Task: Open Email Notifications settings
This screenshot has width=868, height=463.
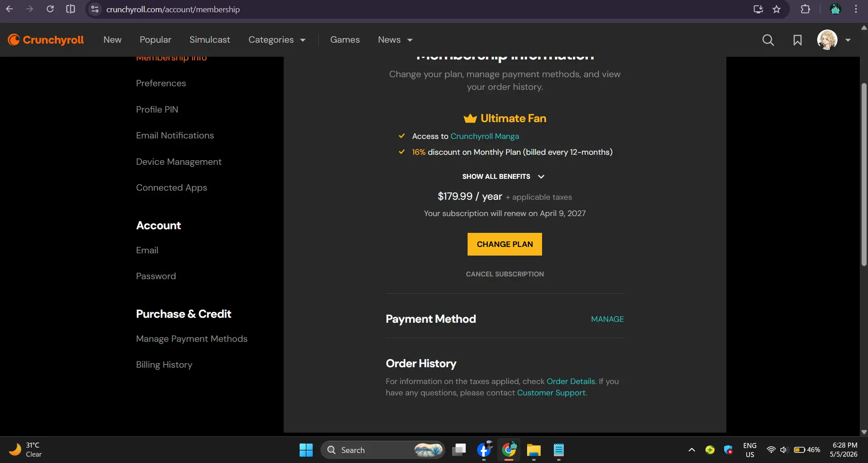Action: point(175,135)
